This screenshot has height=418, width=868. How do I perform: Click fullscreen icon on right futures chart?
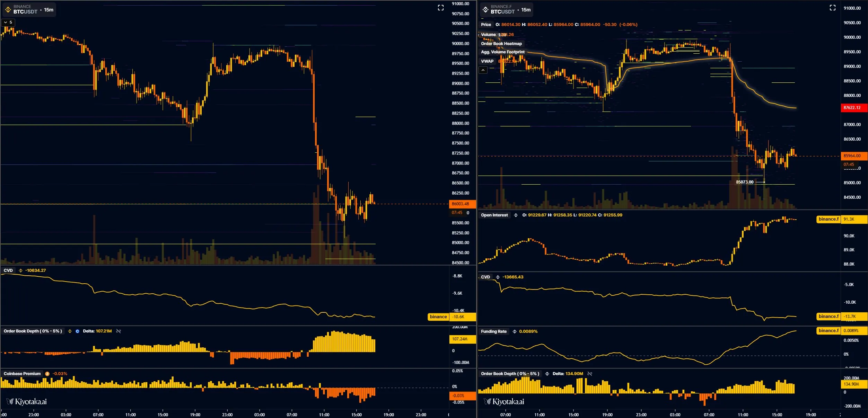point(832,8)
